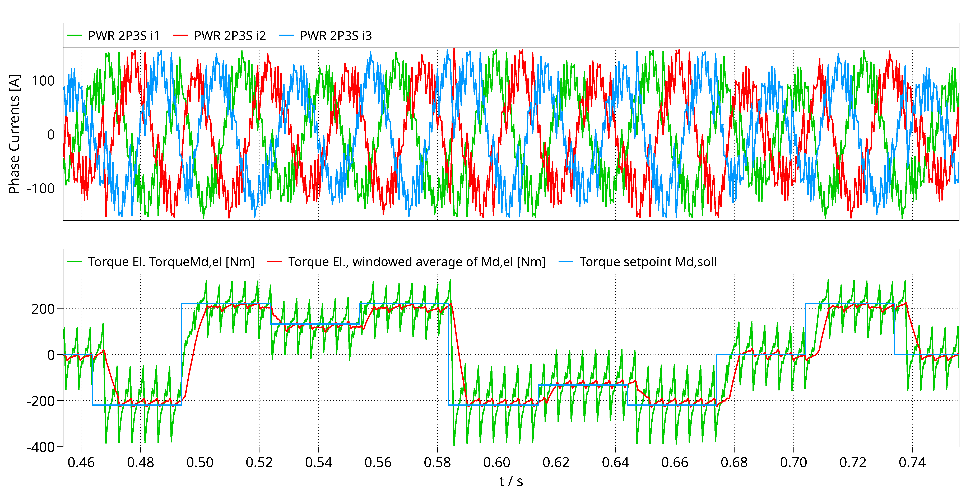Click the 0.46 time axis tick label
The width and height of the screenshot is (980, 490).
81,463
